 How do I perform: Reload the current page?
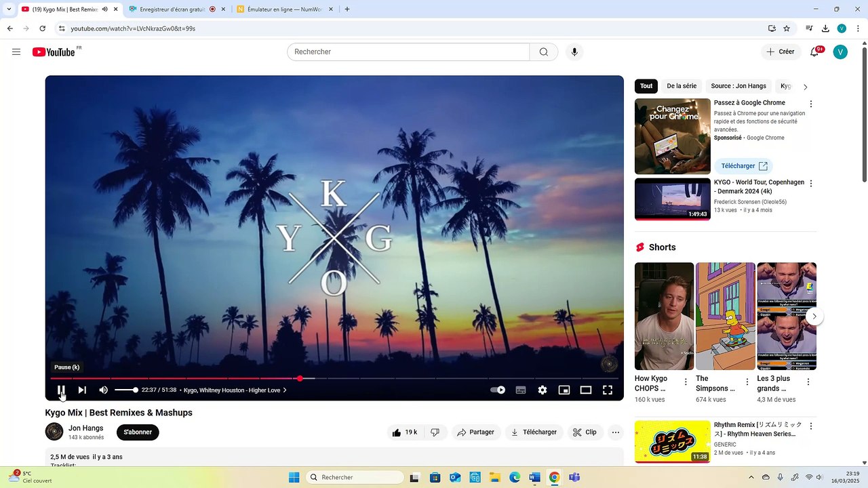click(x=42, y=28)
